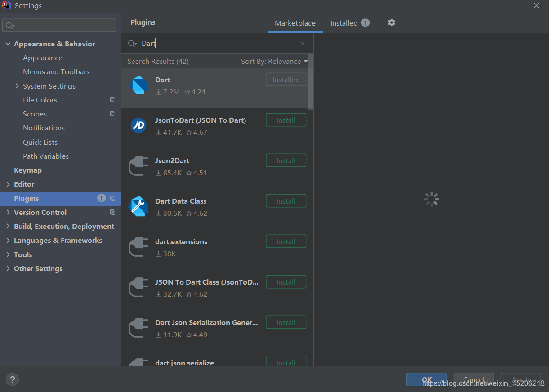Expand the Version Control section

[x=8, y=212]
